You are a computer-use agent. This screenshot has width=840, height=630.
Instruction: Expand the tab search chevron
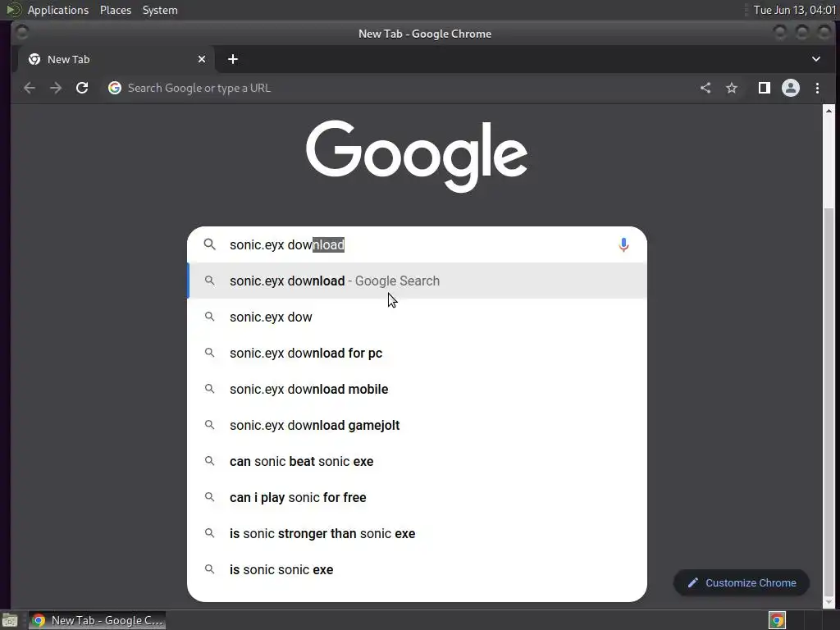pyautogui.click(x=816, y=59)
